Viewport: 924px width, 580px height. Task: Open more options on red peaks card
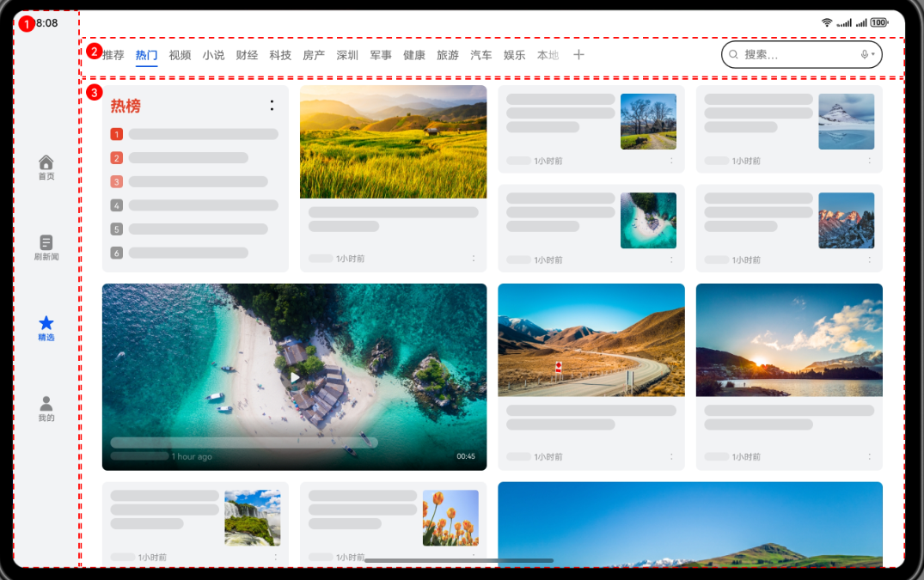coord(869,259)
